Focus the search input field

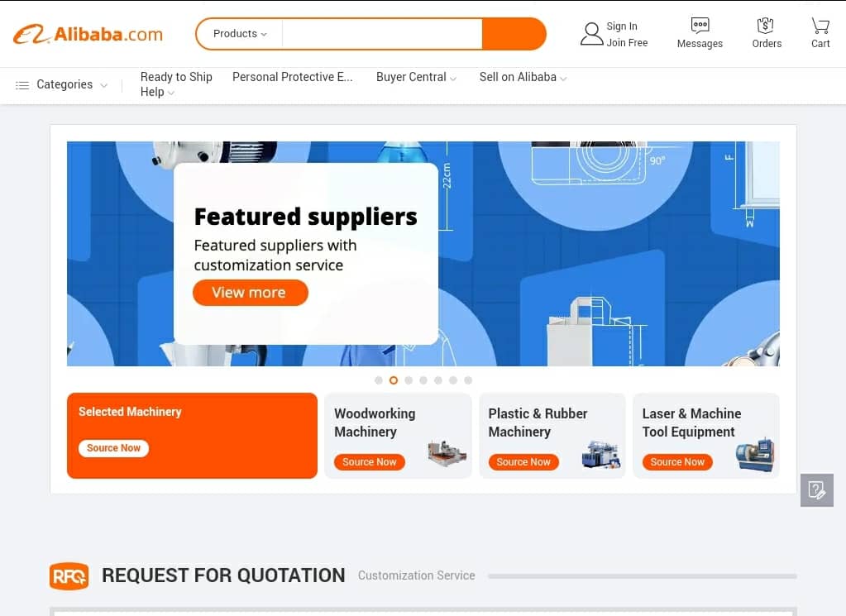[382, 34]
